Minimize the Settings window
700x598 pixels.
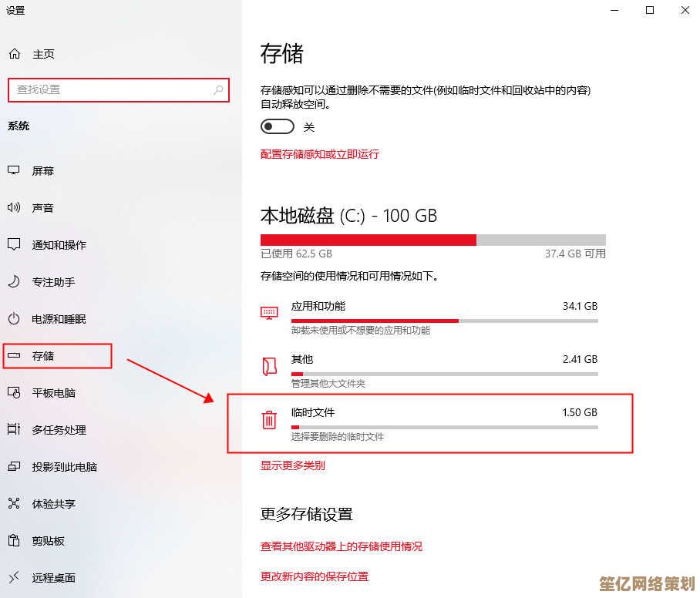coord(614,10)
